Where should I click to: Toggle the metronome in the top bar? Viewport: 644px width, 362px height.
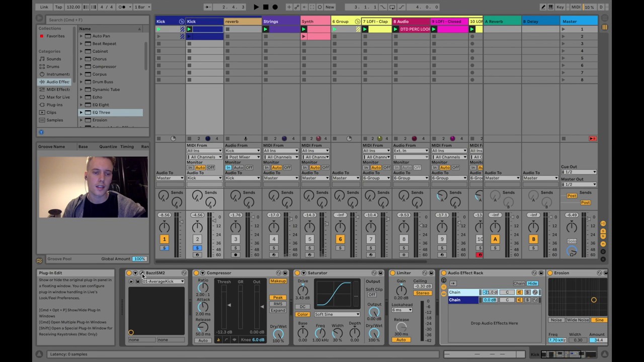[x=122, y=7]
